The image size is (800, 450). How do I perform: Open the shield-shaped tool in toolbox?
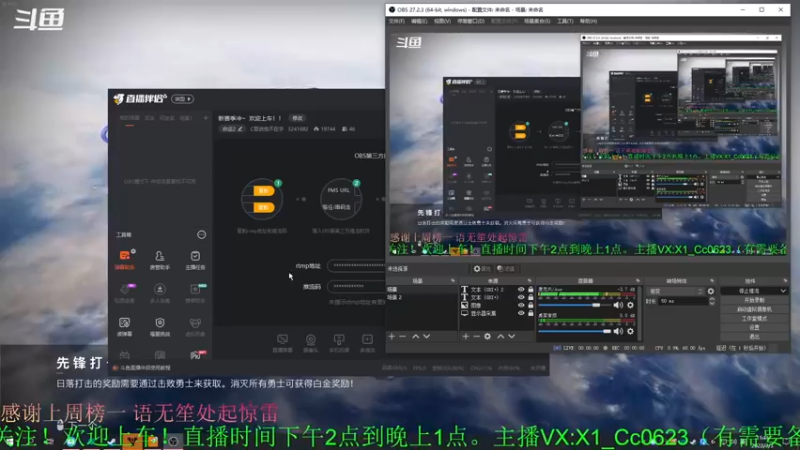160,326
